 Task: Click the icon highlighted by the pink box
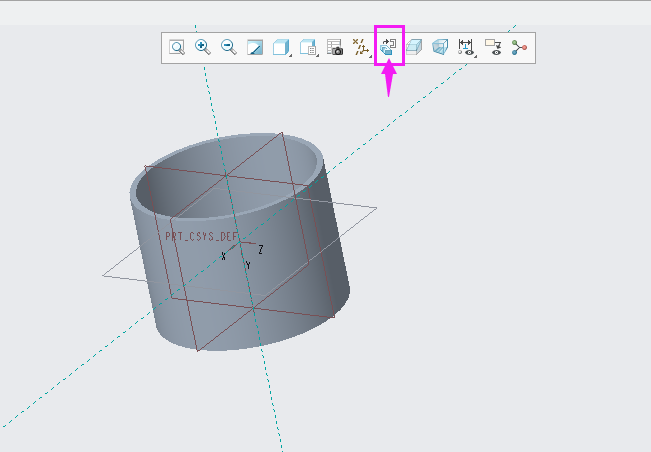click(389, 47)
